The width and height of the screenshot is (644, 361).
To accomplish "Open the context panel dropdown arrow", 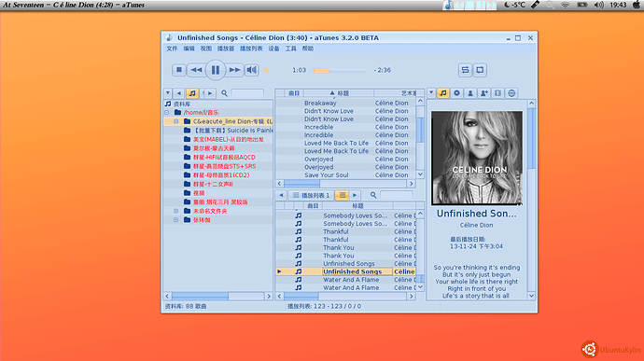I will click(x=431, y=93).
